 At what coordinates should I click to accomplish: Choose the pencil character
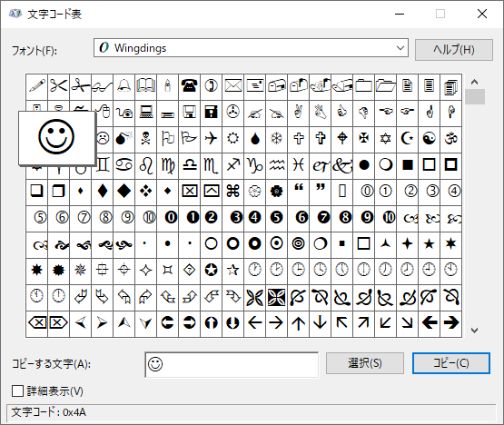[x=36, y=86]
